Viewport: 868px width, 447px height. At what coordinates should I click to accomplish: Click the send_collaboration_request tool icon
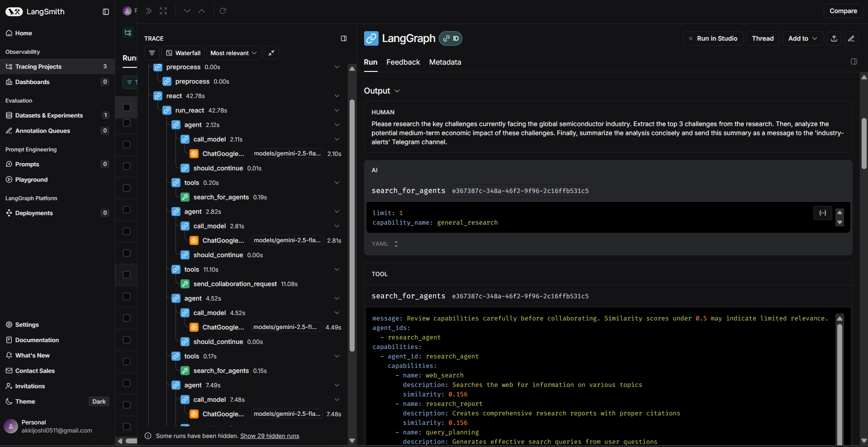(185, 284)
